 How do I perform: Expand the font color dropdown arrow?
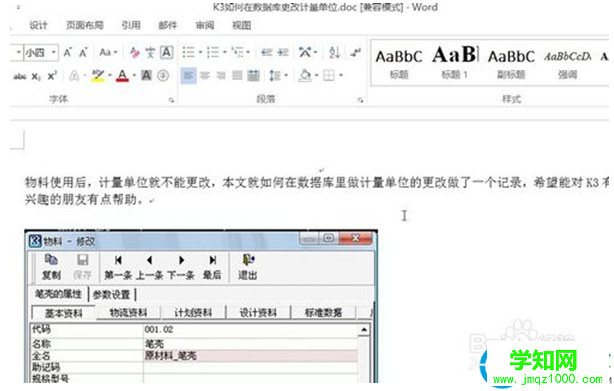[x=134, y=76]
